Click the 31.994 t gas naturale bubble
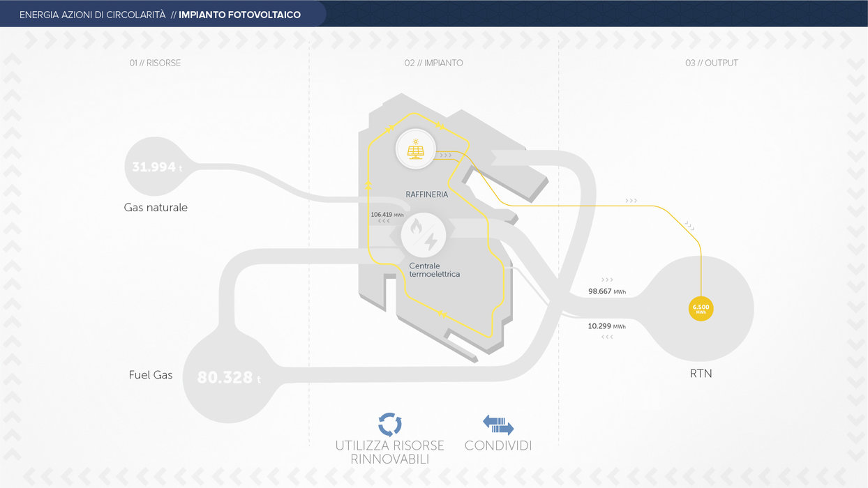Viewport: 868px width, 488px height. pos(154,167)
